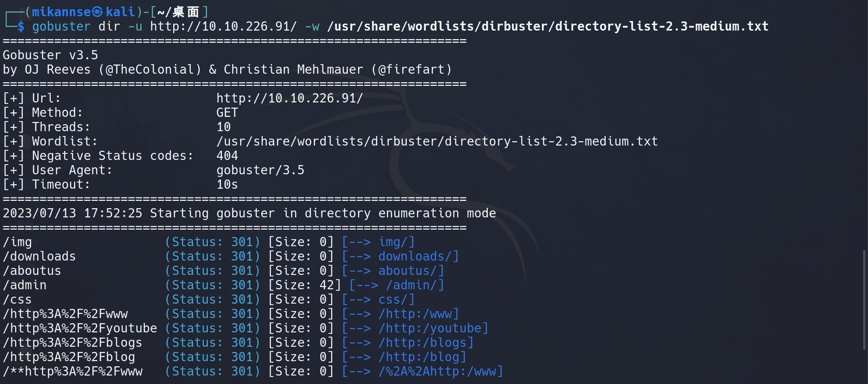
Task: Click the Kali symbol in the shell prompt
Action: coord(97,12)
